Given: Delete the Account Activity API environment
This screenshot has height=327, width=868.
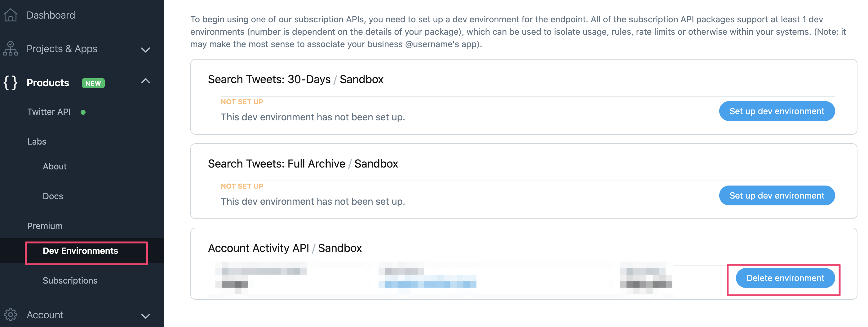Looking at the screenshot, I should click(785, 278).
